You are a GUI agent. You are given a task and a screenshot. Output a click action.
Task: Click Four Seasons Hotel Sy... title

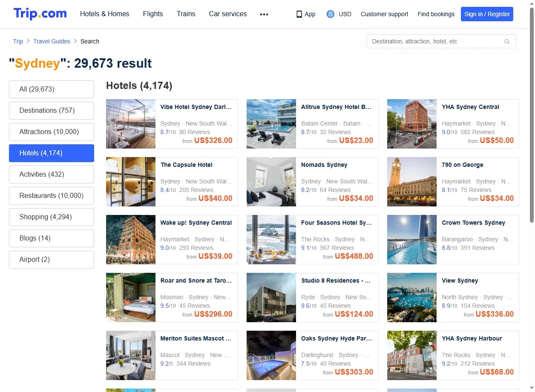click(x=337, y=223)
